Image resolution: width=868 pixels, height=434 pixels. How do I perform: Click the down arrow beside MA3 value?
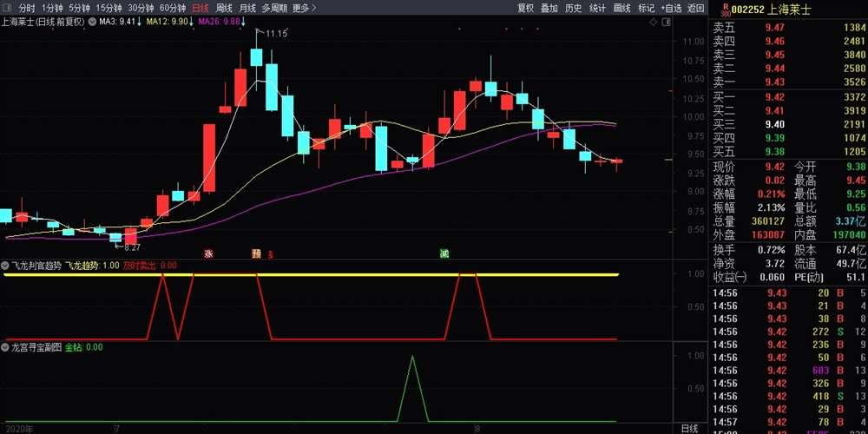(140, 21)
